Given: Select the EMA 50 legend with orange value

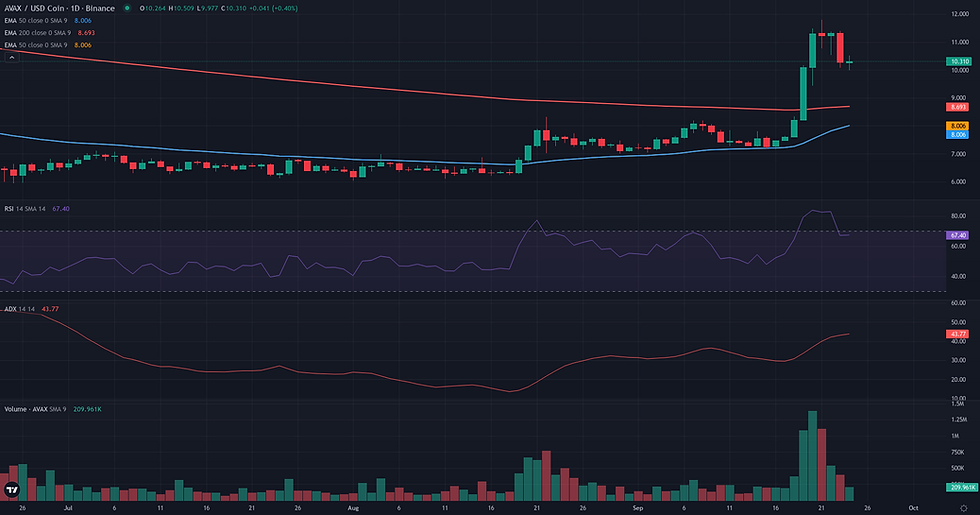Looking at the screenshot, I should pos(48,45).
